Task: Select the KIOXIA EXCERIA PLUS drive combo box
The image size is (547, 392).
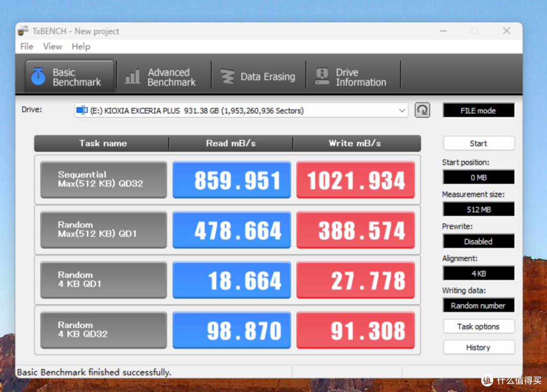Action: pos(241,110)
